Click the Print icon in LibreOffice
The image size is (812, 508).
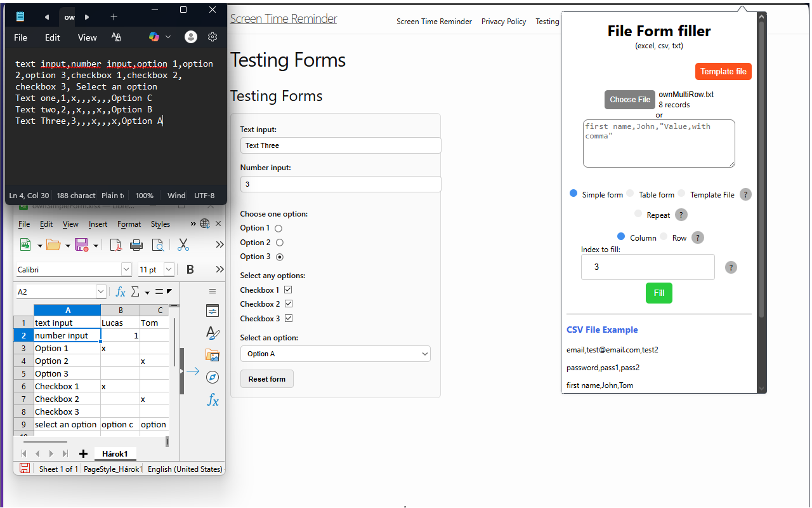[136, 244]
